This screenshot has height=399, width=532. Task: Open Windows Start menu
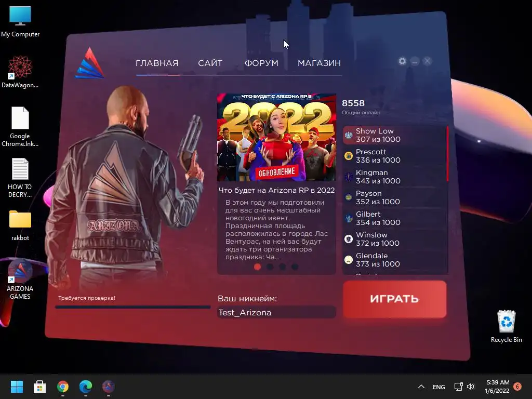pos(17,387)
